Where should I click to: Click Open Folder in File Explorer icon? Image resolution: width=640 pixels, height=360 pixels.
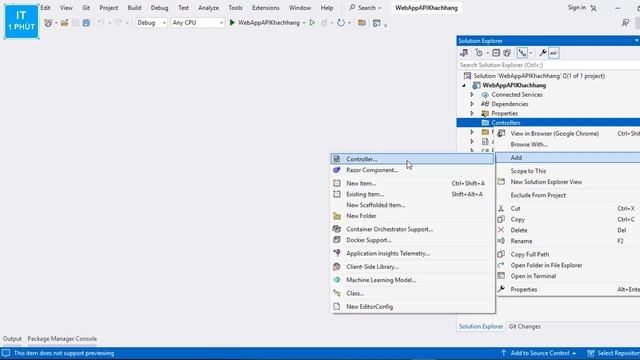coord(501,265)
